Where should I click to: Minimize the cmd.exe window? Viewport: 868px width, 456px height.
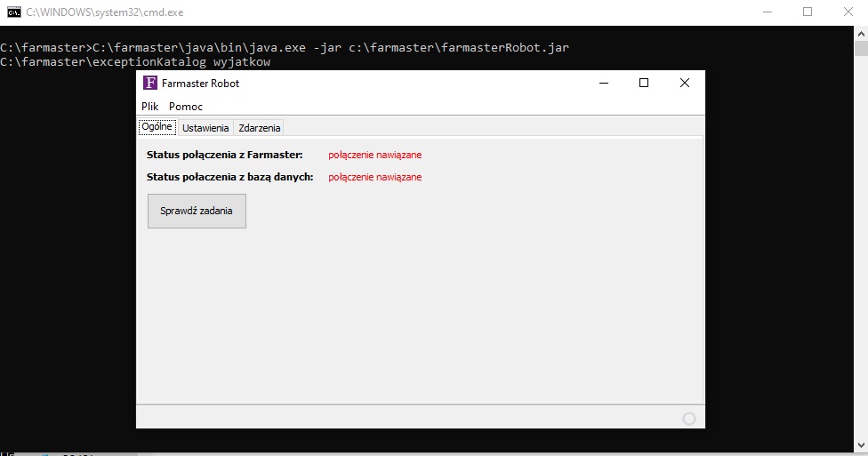[768, 12]
